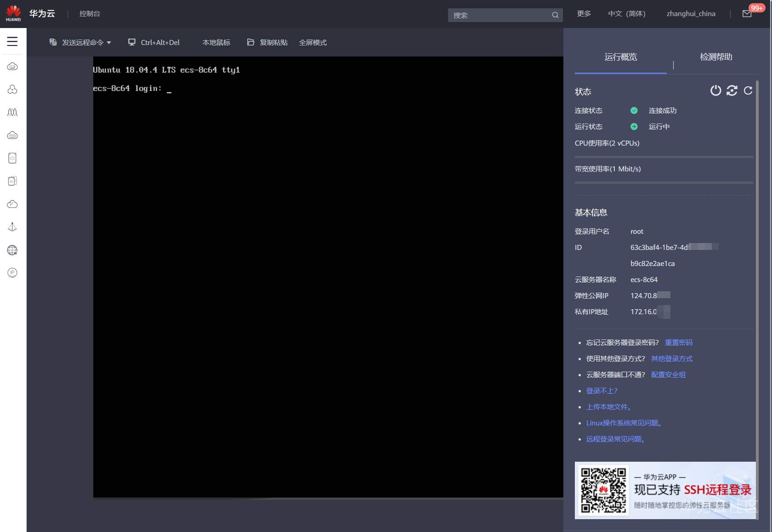Open the SSH远程登录 app banner

point(665,490)
